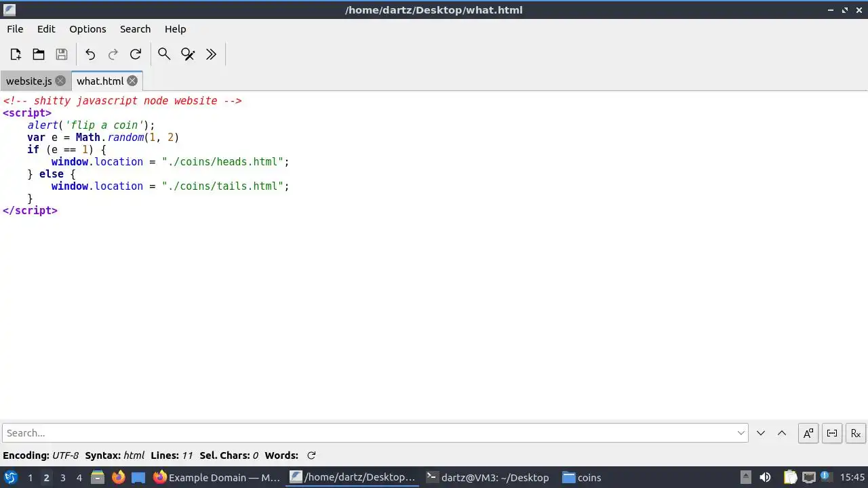
Task: Click the Lines 11 status entry
Action: coord(172,455)
